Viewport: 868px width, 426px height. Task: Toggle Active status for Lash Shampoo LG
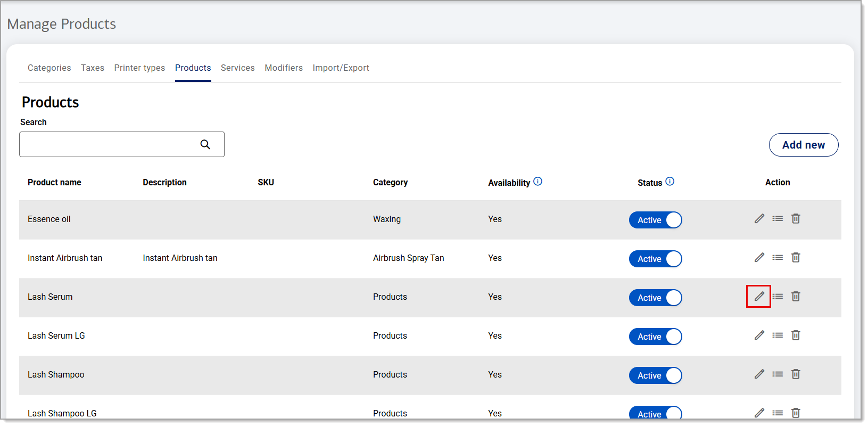[656, 414]
